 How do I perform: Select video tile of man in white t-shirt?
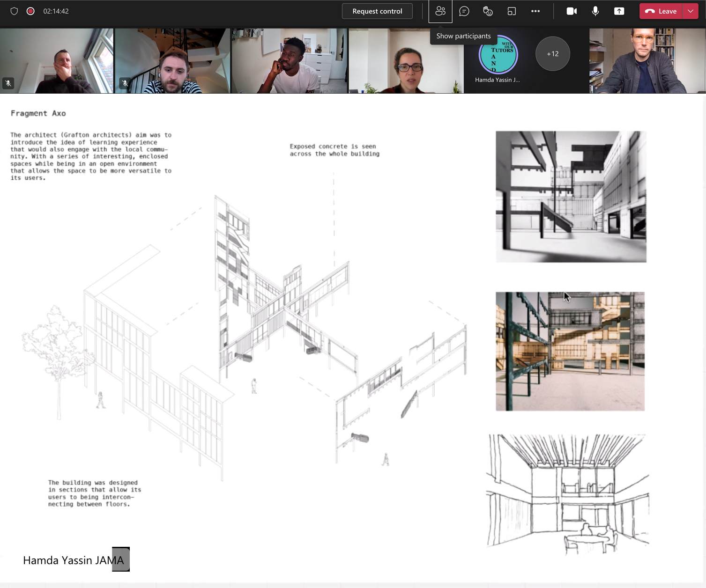[289, 61]
